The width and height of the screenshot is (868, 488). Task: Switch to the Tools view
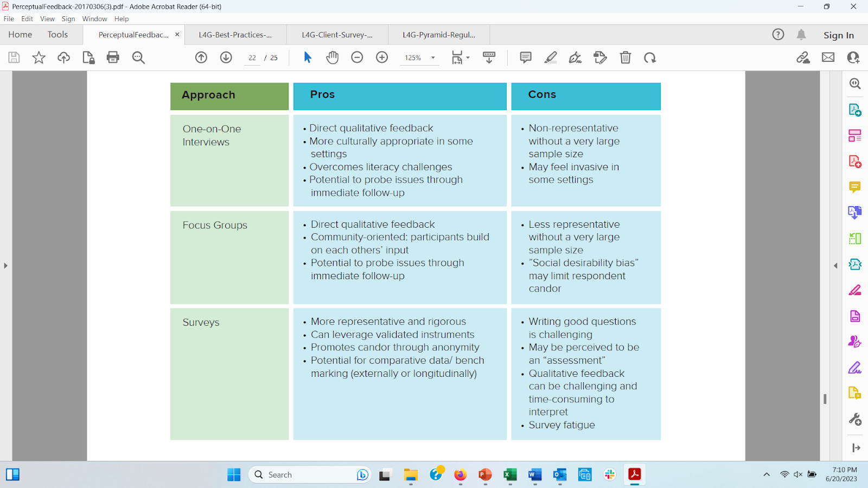coord(58,35)
